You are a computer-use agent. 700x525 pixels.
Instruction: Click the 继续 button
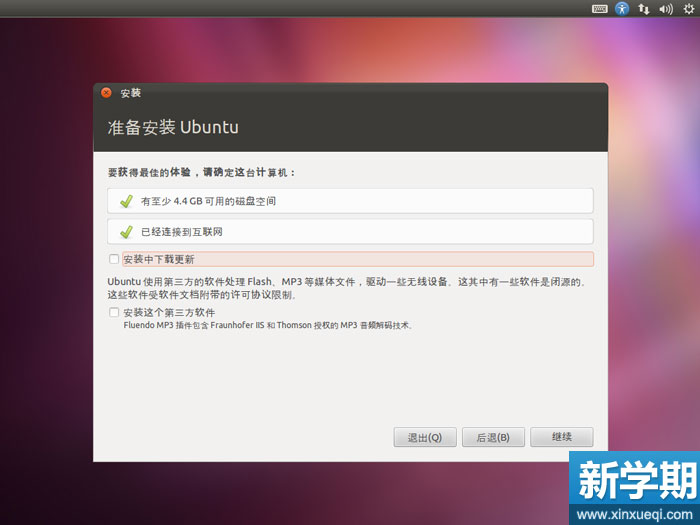[x=562, y=437]
